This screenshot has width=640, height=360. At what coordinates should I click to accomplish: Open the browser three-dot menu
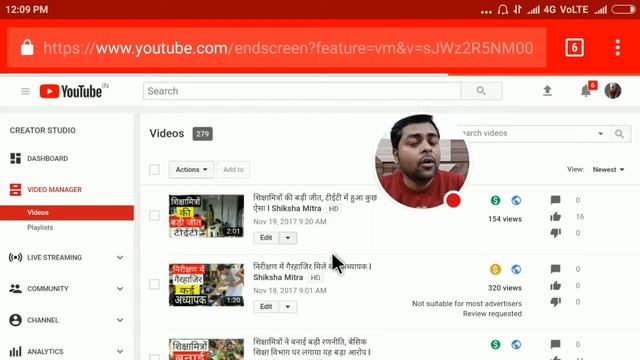[x=618, y=48]
